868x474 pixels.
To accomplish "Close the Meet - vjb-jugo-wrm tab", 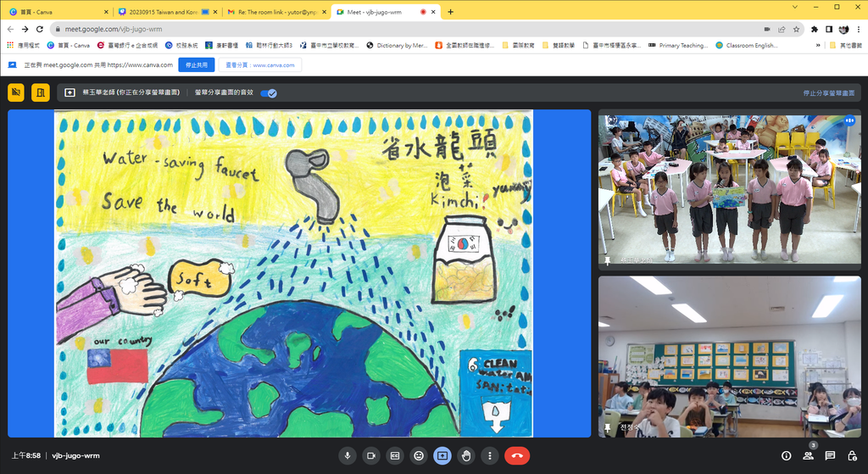I will point(433,12).
